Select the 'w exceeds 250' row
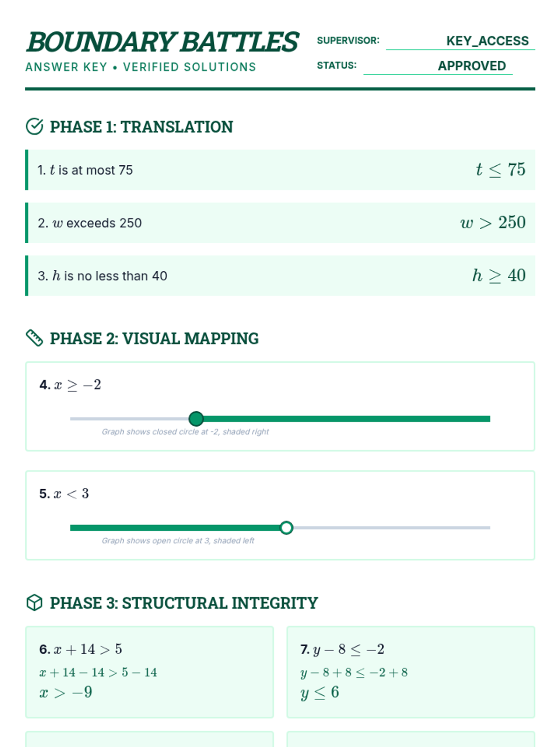This screenshot has width=560, height=747. pyautogui.click(x=280, y=223)
